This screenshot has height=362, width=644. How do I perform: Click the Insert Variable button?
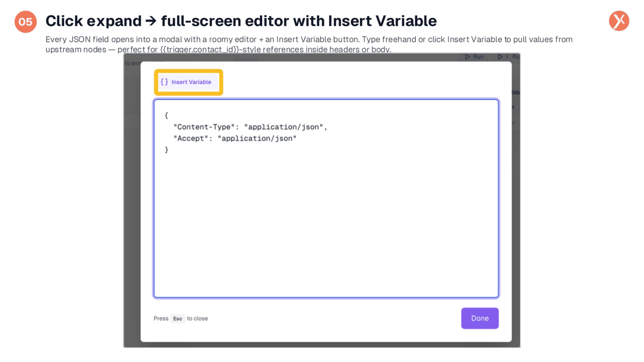pos(188,82)
